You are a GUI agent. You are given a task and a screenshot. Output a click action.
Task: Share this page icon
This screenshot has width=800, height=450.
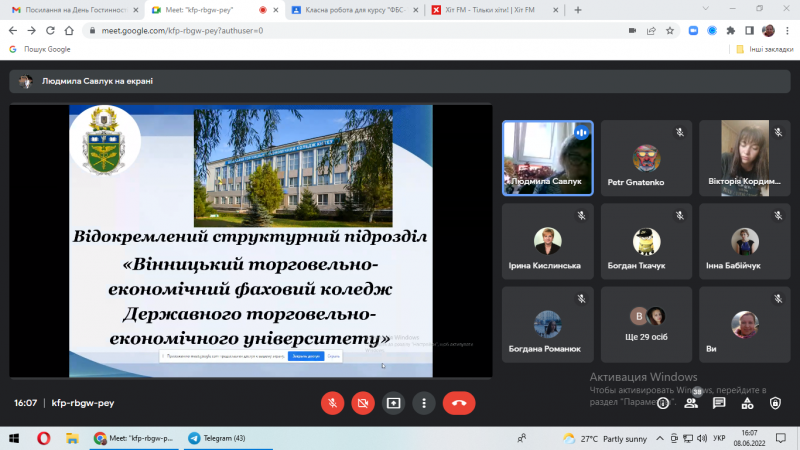coord(651,31)
